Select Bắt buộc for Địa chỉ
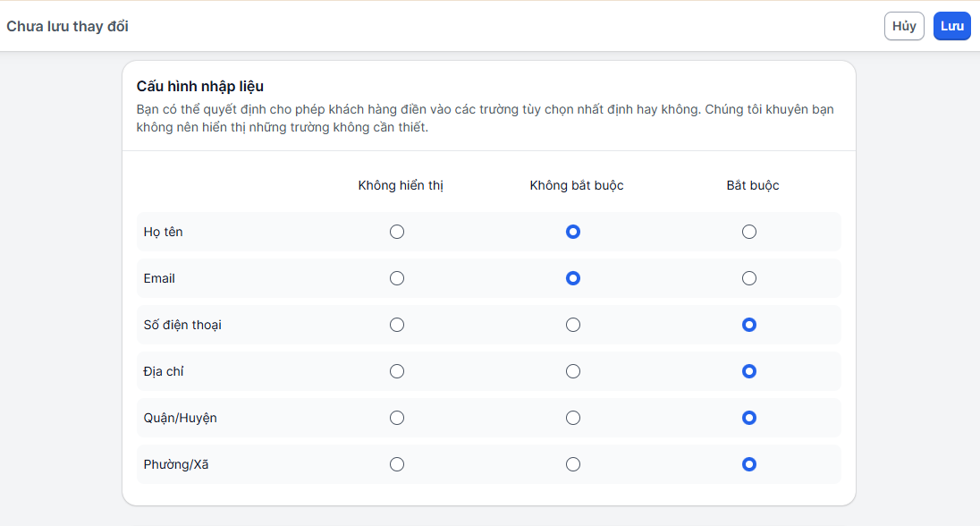The height and width of the screenshot is (526, 980). (x=749, y=371)
